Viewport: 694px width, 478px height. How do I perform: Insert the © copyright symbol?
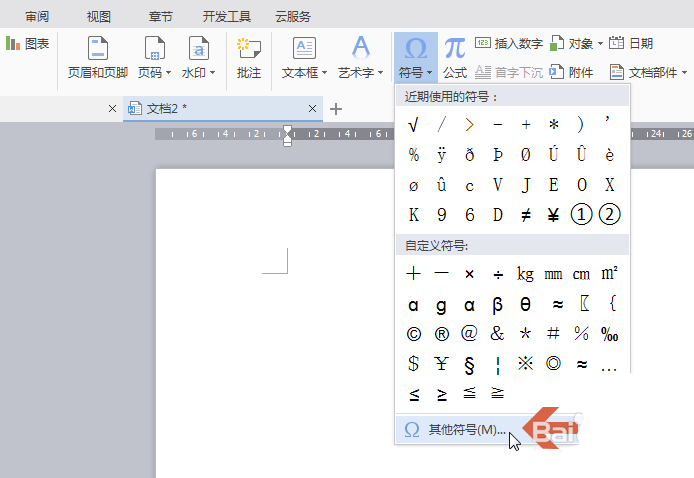point(414,334)
